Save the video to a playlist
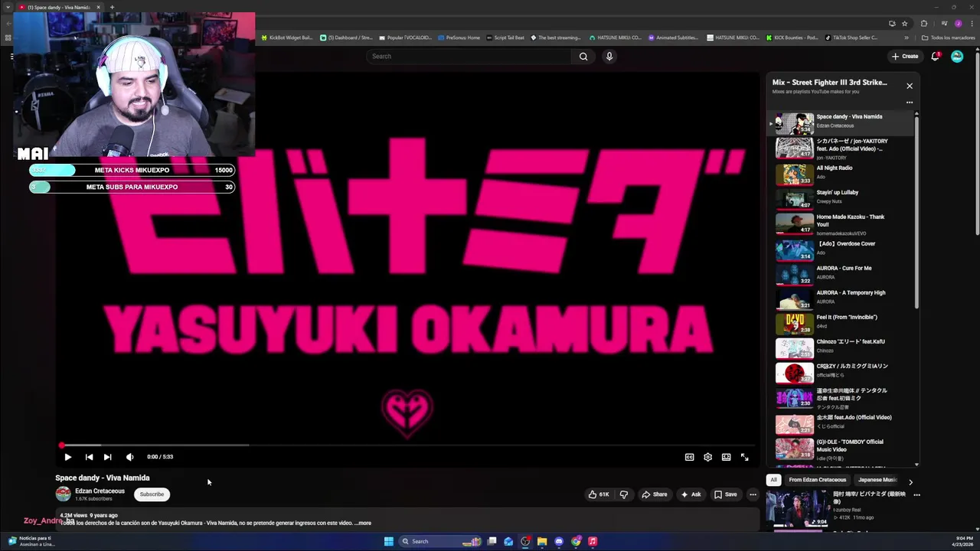 click(x=725, y=494)
